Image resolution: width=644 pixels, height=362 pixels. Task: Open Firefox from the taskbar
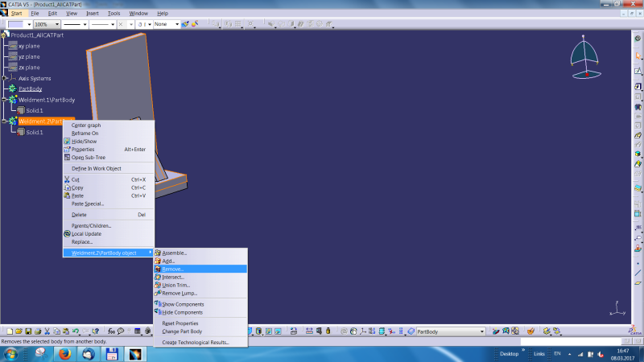click(x=65, y=354)
